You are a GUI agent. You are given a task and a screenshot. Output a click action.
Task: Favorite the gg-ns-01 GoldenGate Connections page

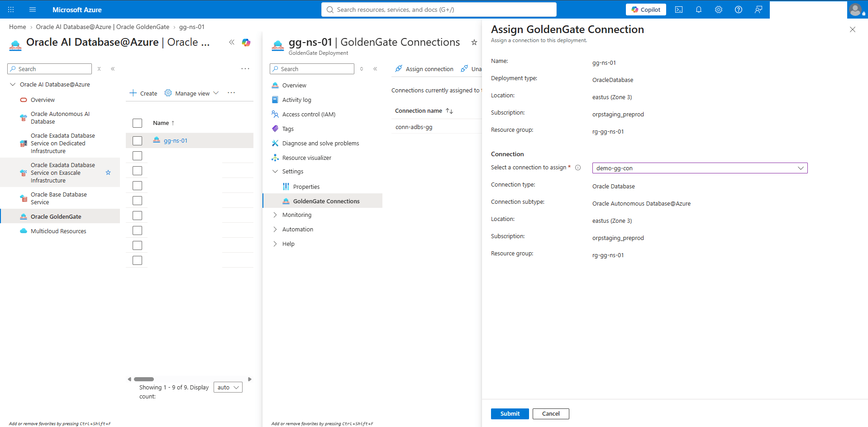point(474,42)
